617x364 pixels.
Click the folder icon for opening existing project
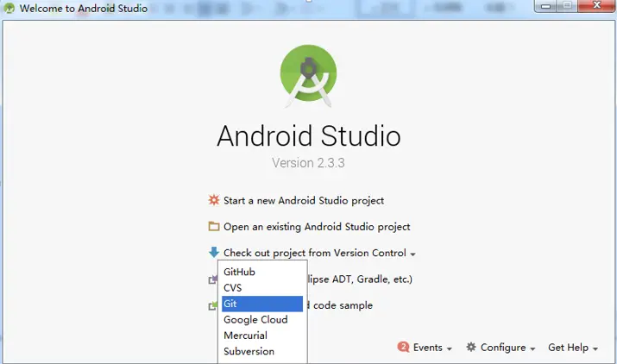click(214, 226)
